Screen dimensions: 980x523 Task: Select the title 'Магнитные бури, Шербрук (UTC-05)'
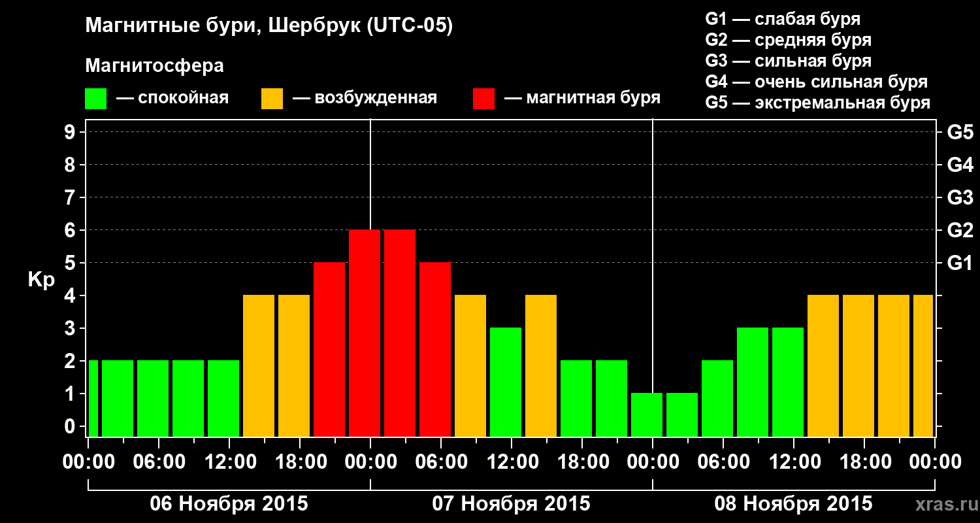coord(269,27)
